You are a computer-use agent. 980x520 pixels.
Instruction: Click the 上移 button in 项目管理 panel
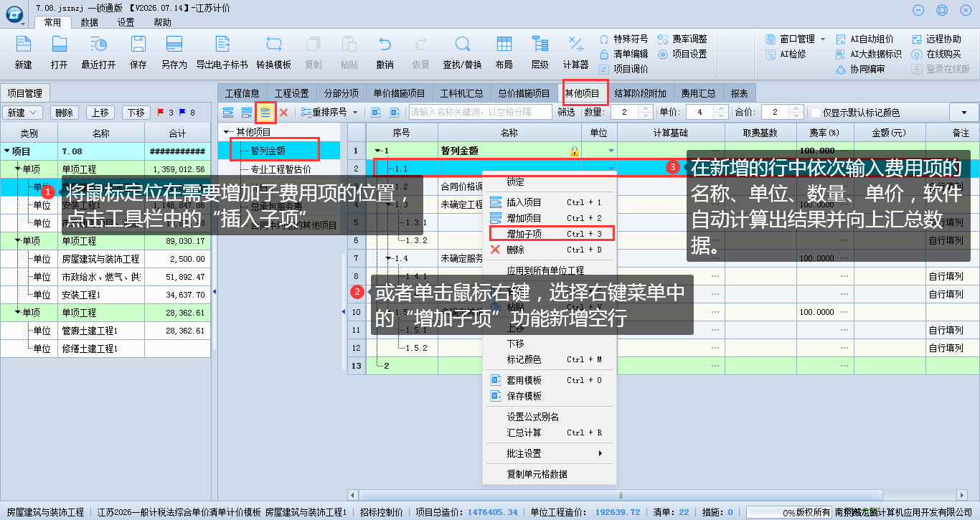click(100, 113)
